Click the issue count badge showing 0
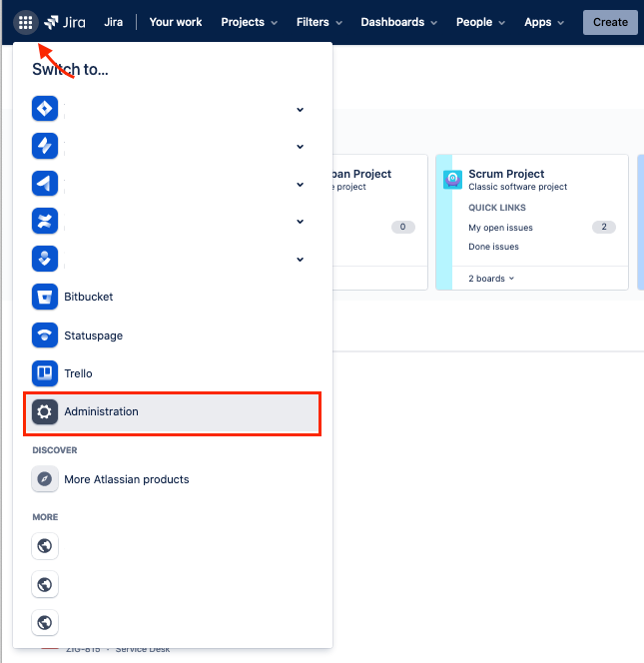This screenshot has height=663, width=644. click(x=403, y=227)
